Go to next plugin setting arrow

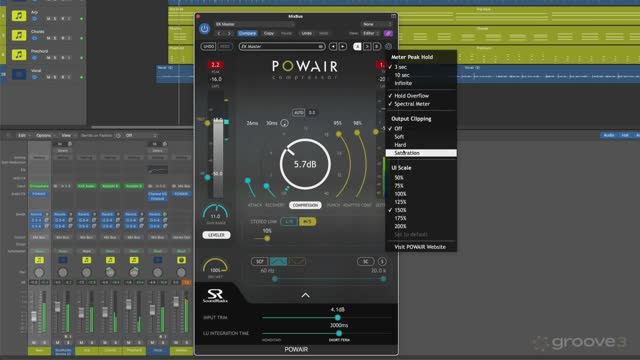(229, 33)
